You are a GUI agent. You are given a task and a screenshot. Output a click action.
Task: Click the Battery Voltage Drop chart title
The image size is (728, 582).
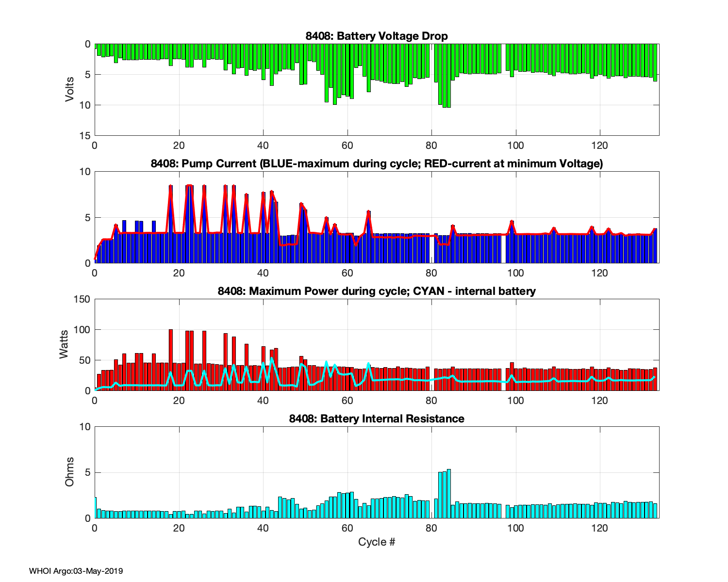[377, 36]
